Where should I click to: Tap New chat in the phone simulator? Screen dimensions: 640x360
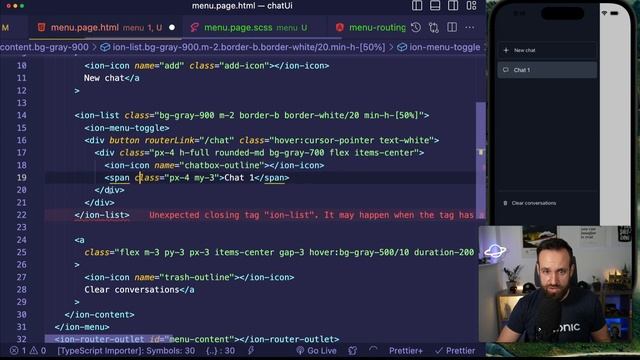click(524, 50)
